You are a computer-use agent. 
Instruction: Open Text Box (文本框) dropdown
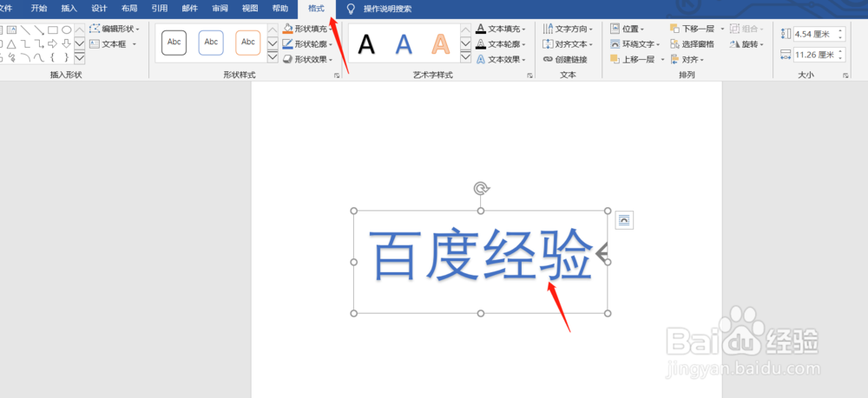point(113,44)
